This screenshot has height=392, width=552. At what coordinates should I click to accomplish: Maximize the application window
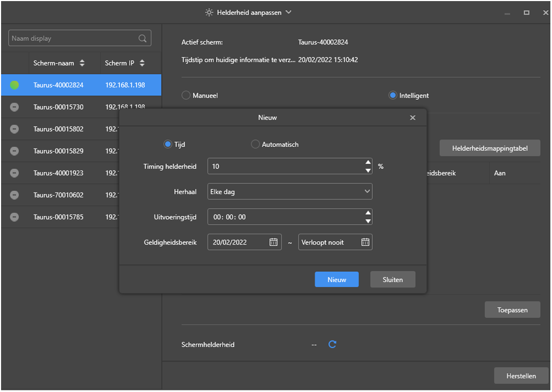coord(526,13)
